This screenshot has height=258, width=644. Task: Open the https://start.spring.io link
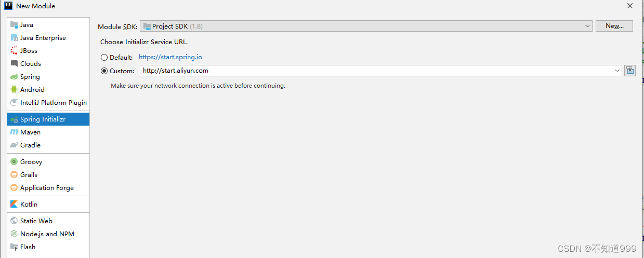170,57
